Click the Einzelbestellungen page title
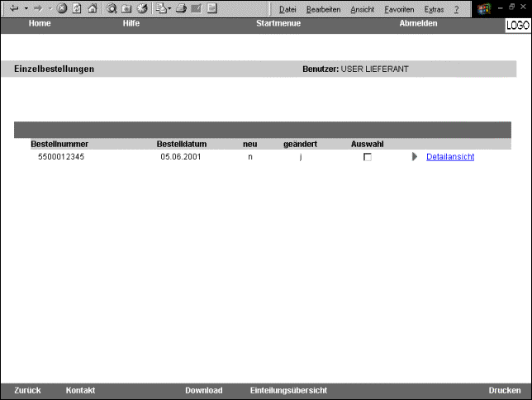532x400 pixels. click(54, 69)
